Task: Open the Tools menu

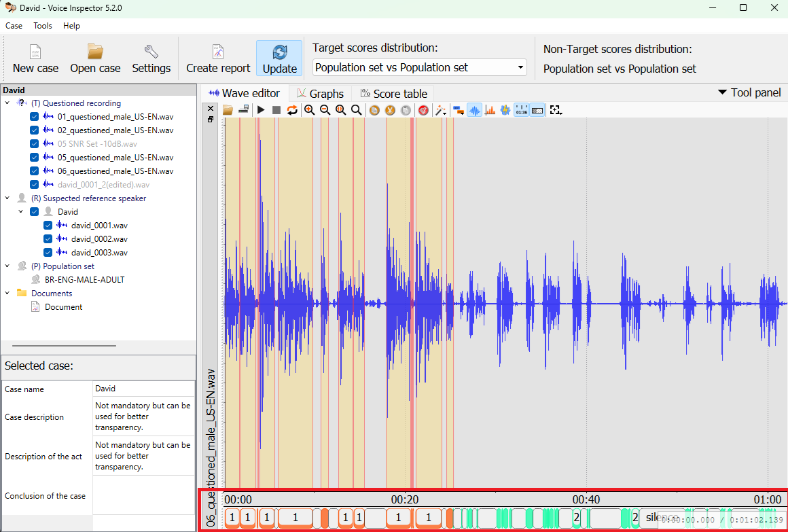Action: pos(43,26)
